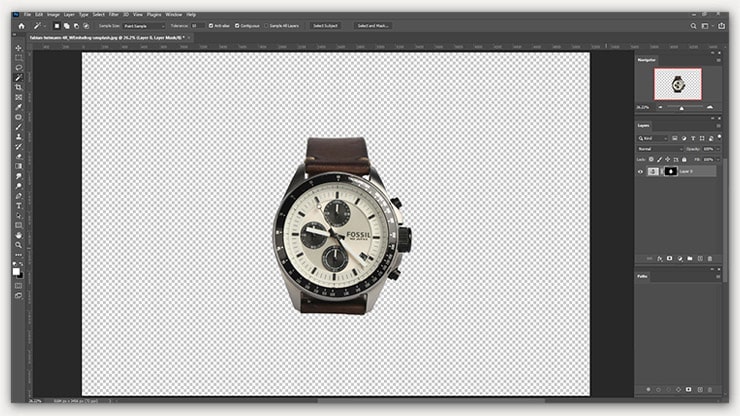This screenshot has width=740, height=416.
Task: Click the Search icon at top right
Action: pos(693,26)
